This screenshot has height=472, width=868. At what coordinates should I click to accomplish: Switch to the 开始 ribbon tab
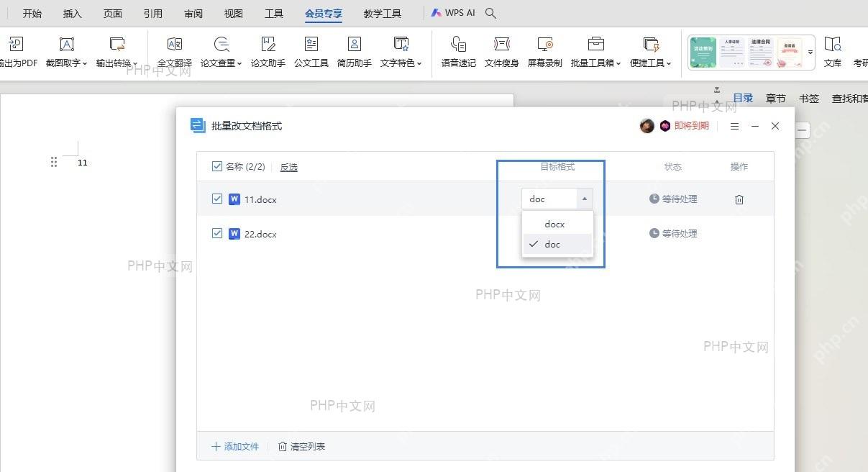32,14
